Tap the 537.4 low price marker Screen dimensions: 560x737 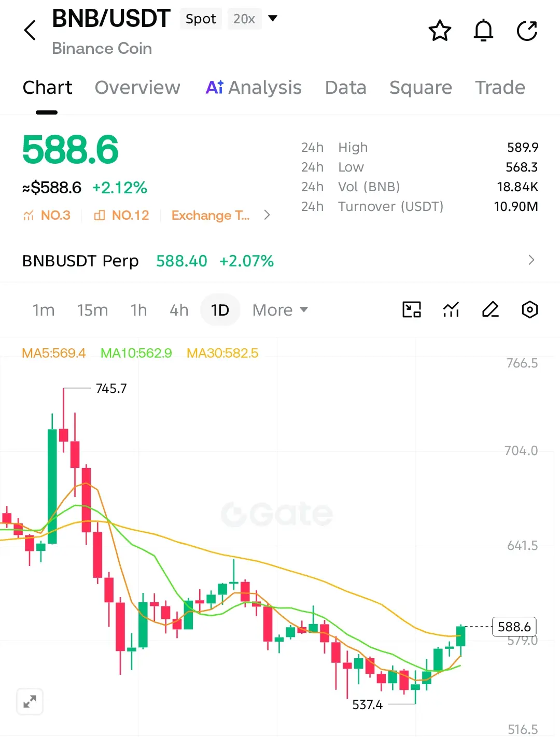click(x=367, y=704)
